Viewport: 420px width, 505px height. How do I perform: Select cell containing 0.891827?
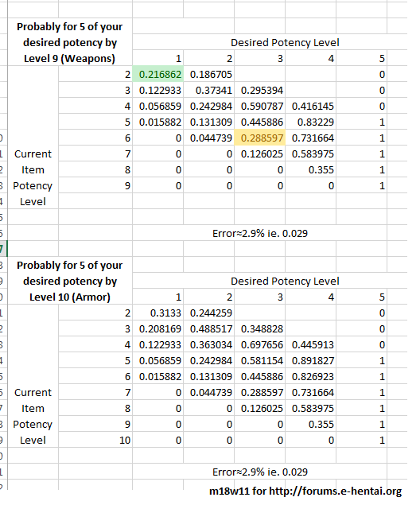310,360
